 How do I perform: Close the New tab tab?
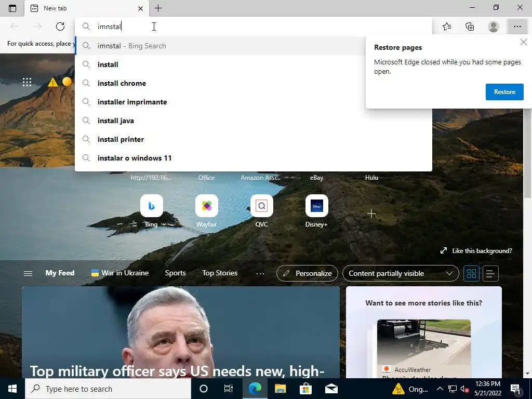pos(140,8)
